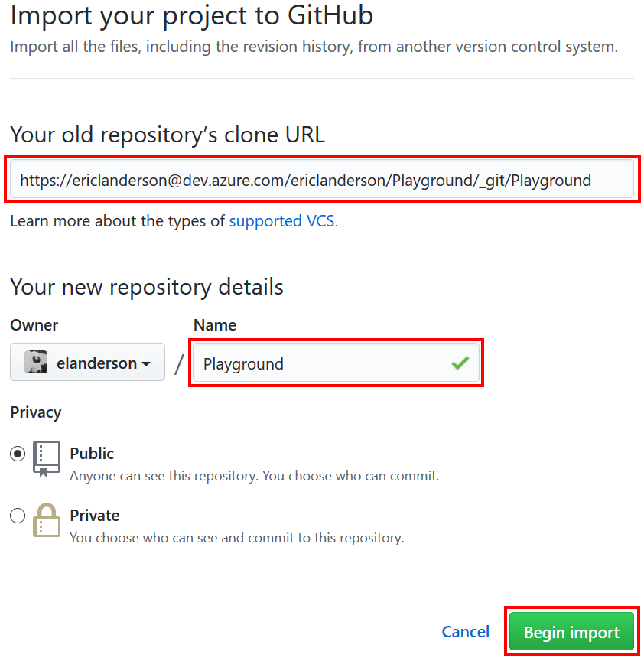Viewport: 644px width, 661px height.
Task: Click the Your new repository details heading
Action: (146, 286)
